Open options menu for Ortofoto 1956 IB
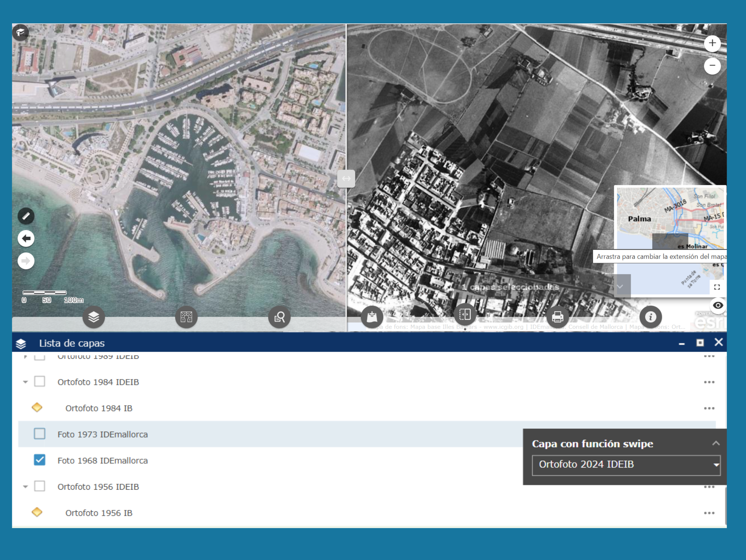 point(709,513)
